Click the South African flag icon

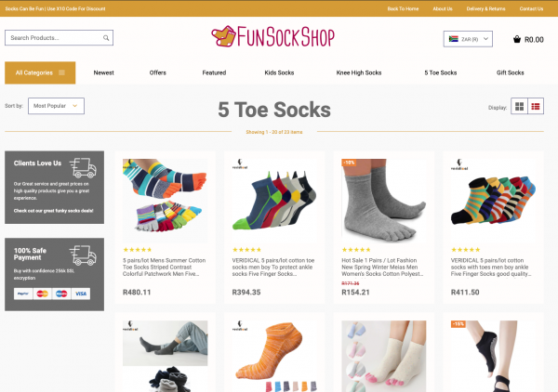tap(454, 39)
